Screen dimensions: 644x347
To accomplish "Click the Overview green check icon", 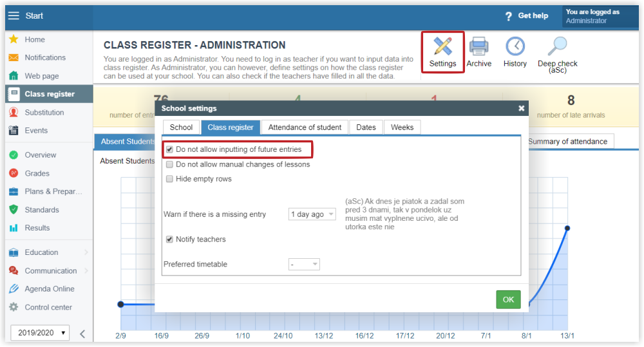I will point(14,155).
